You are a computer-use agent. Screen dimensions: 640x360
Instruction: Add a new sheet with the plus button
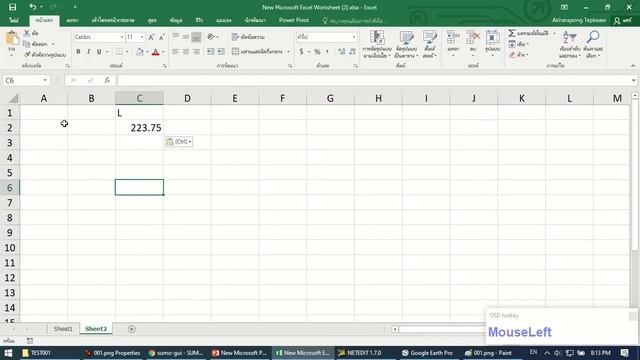pos(131,329)
